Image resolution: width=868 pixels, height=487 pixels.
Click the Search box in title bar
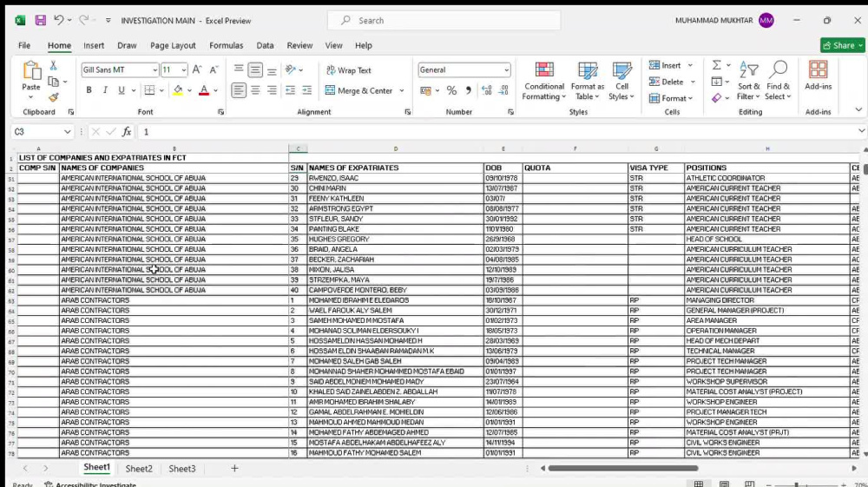pyautogui.click(x=444, y=21)
